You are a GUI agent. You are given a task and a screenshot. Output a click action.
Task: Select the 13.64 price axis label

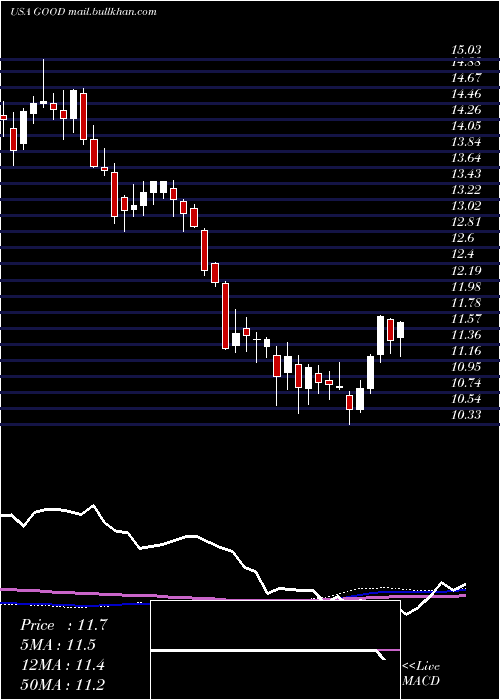pos(466,158)
